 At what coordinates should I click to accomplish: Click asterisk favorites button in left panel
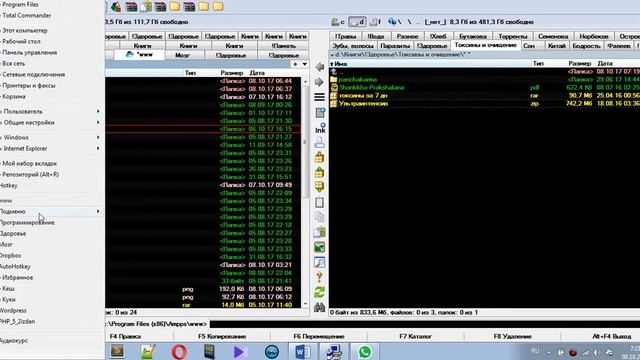click(x=295, y=64)
